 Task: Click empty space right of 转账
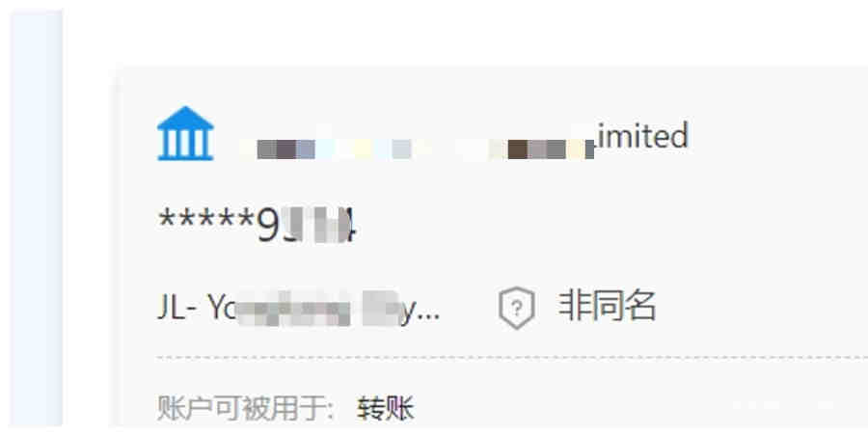[x=637, y=408]
